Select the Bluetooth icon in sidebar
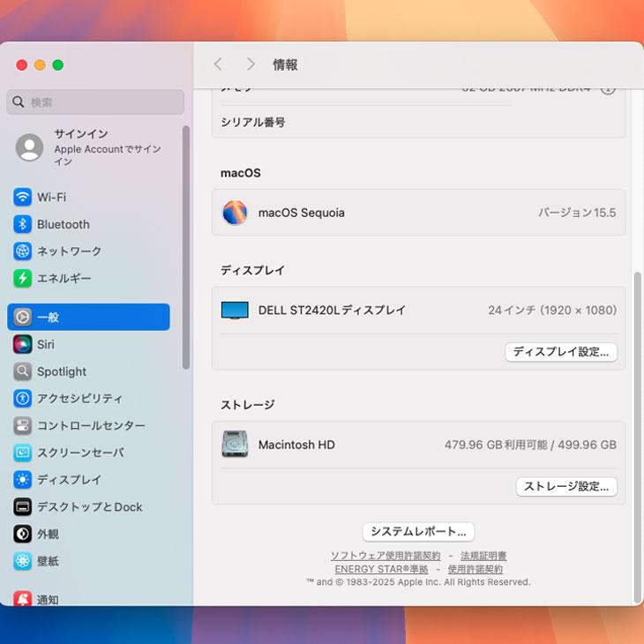 click(23, 225)
